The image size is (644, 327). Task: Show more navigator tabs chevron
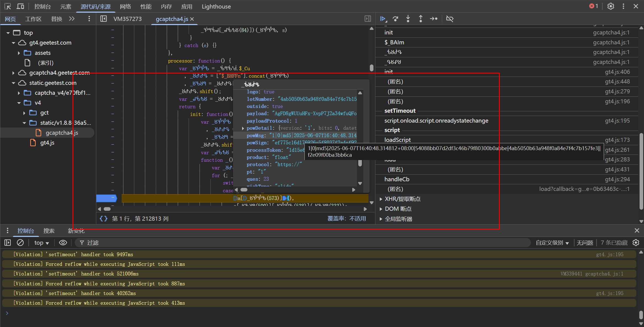click(72, 19)
